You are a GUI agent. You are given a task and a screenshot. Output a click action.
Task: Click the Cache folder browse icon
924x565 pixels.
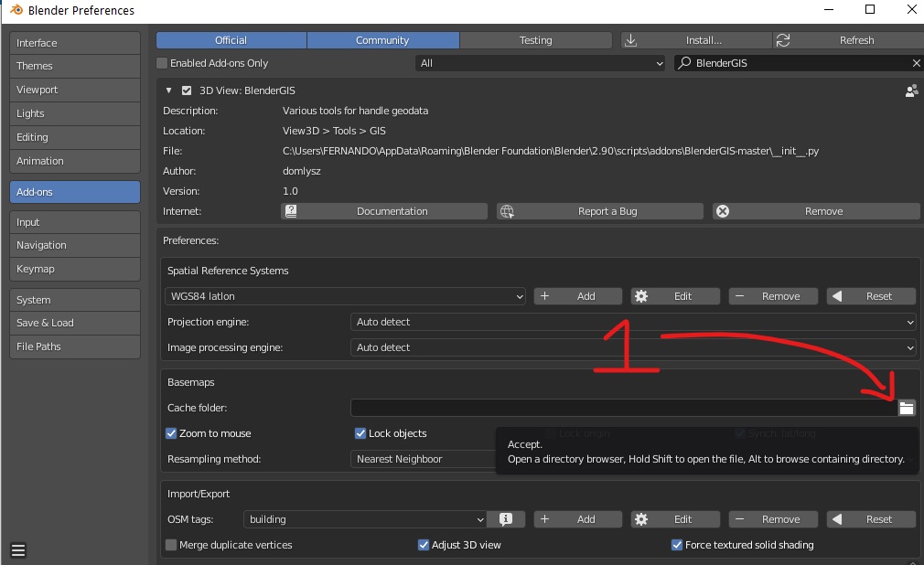(906, 408)
